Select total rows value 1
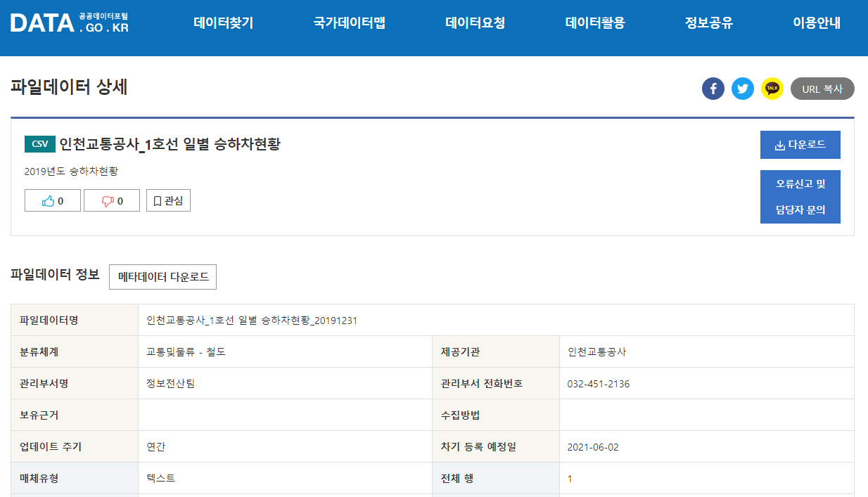The image size is (868, 497). click(x=570, y=479)
